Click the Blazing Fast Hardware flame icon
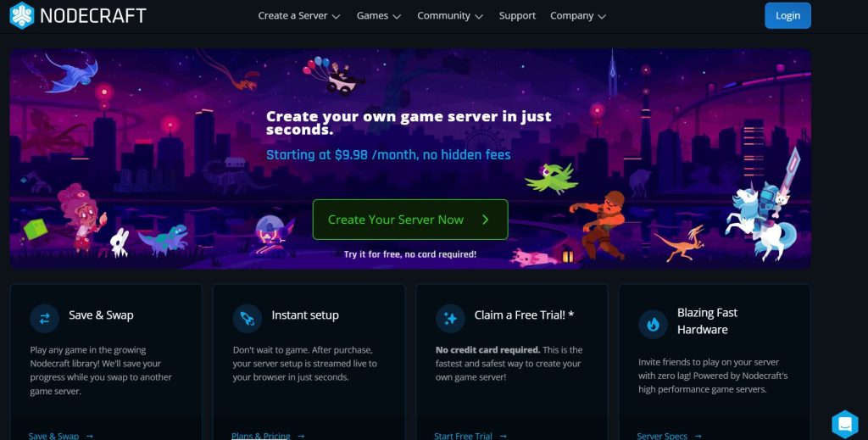This screenshot has width=868, height=440. (653, 324)
